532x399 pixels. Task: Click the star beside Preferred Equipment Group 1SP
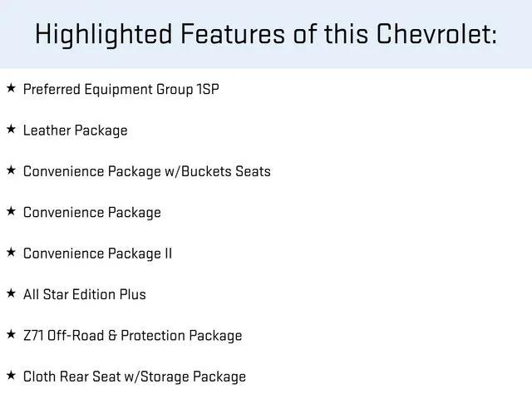click(x=11, y=88)
